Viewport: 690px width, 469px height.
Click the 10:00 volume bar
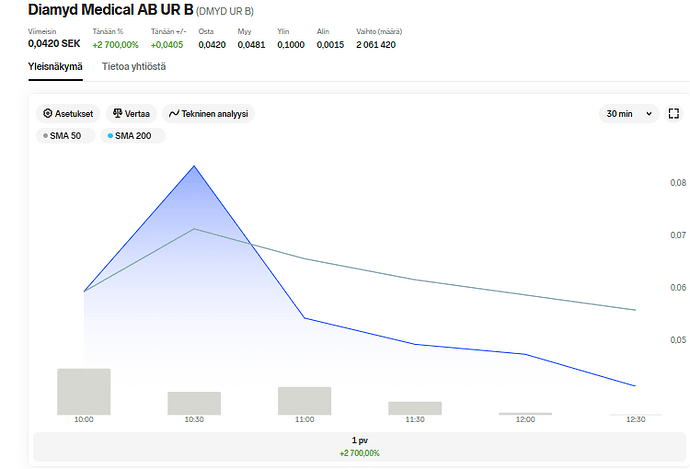[x=84, y=391]
